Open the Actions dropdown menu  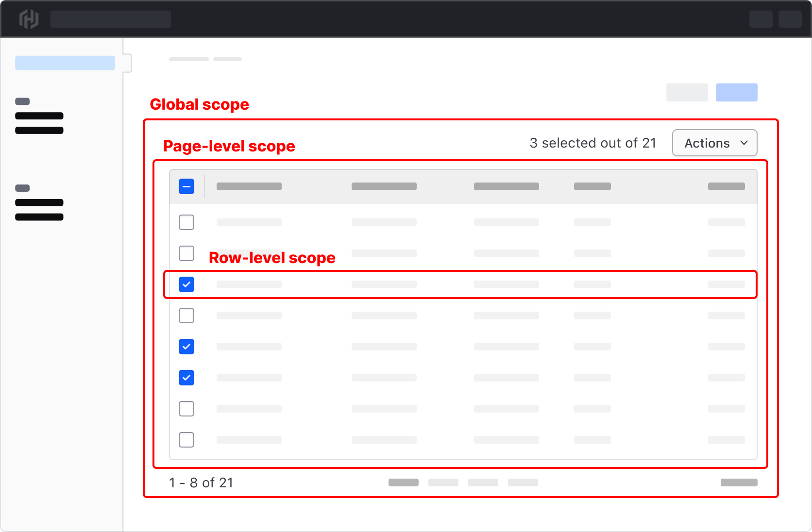coord(714,143)
